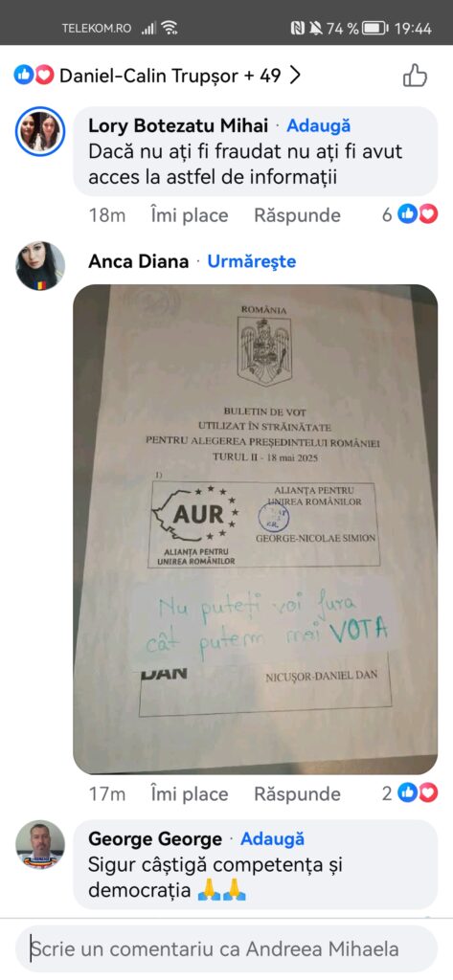Follow Anca Diana with Urmărește
The height and width of the screenshot is (980, 453).
252,261
